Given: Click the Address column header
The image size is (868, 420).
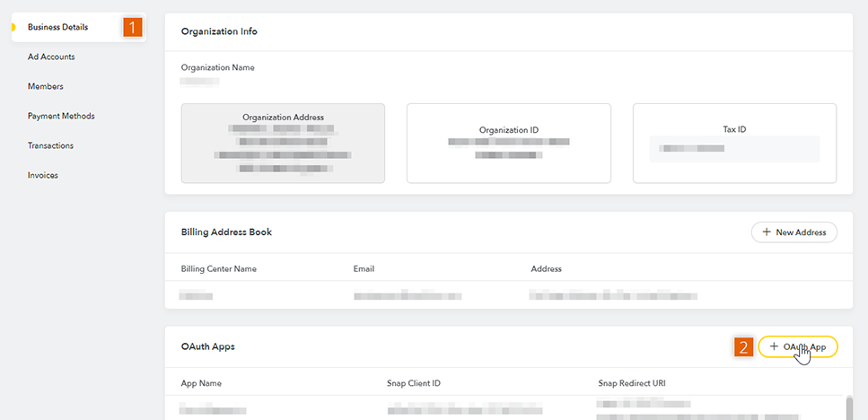Looking at the screenshot, I should tap(546, 269).
